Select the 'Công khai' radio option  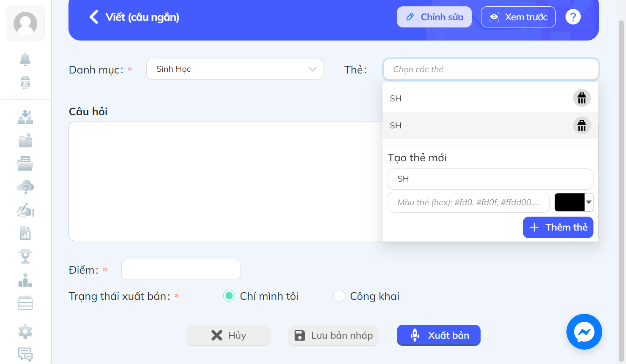[x=339, y=296]
